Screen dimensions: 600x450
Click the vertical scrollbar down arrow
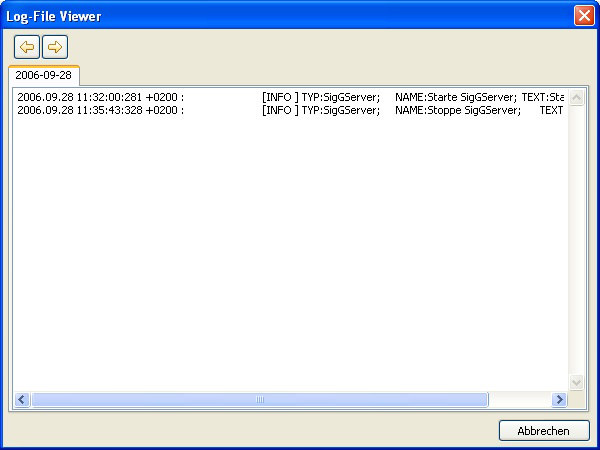coord(576,382)
